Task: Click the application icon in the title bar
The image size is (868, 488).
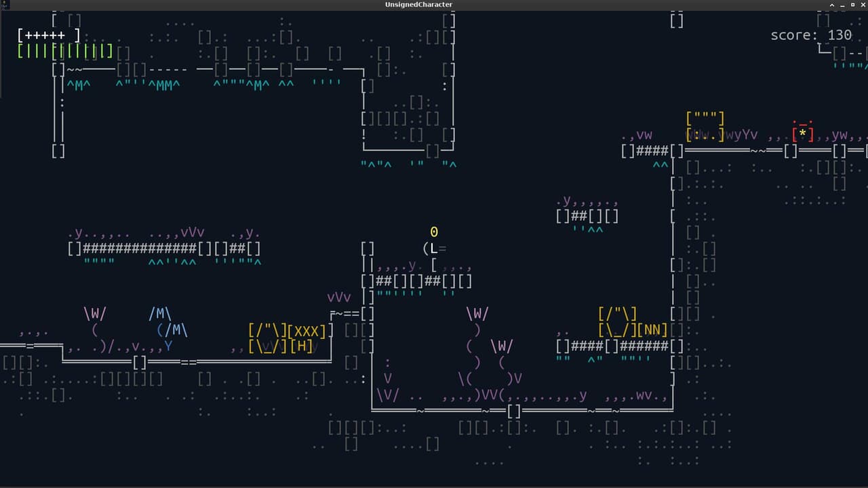Action: click(x=5, y=4)
